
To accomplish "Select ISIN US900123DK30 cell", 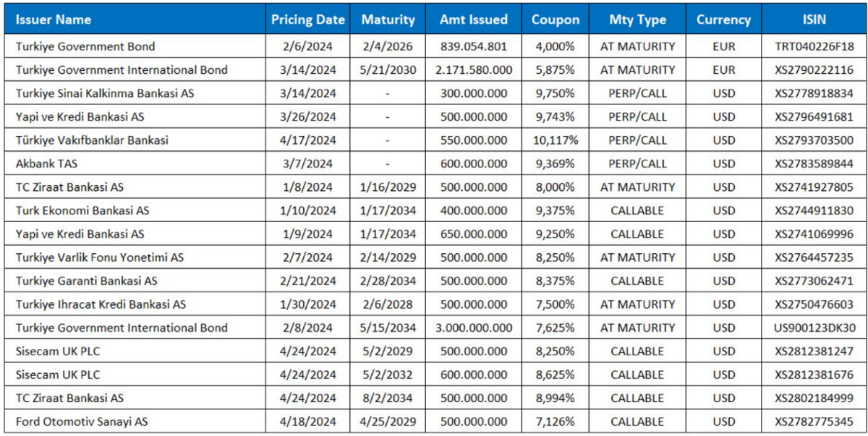I will (814, 328).
